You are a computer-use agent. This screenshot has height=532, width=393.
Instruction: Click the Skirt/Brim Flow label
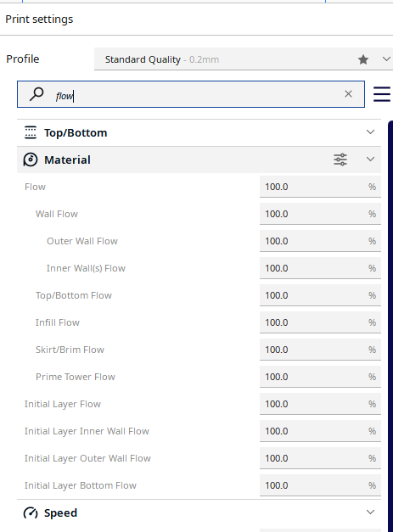(x=70, y=350)
